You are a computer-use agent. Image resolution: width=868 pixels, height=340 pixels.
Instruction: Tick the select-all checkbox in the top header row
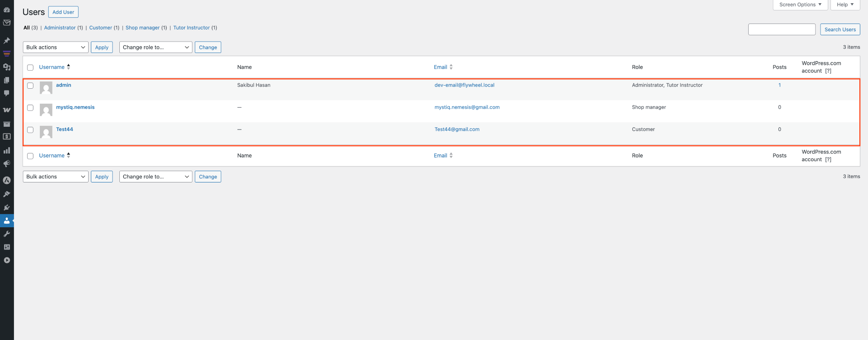(x=30, y=67)
